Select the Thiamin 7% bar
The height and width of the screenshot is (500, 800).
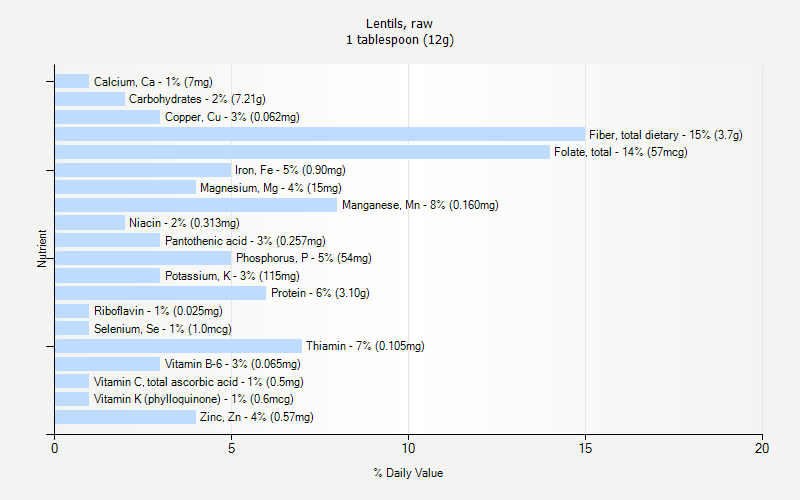178,346
